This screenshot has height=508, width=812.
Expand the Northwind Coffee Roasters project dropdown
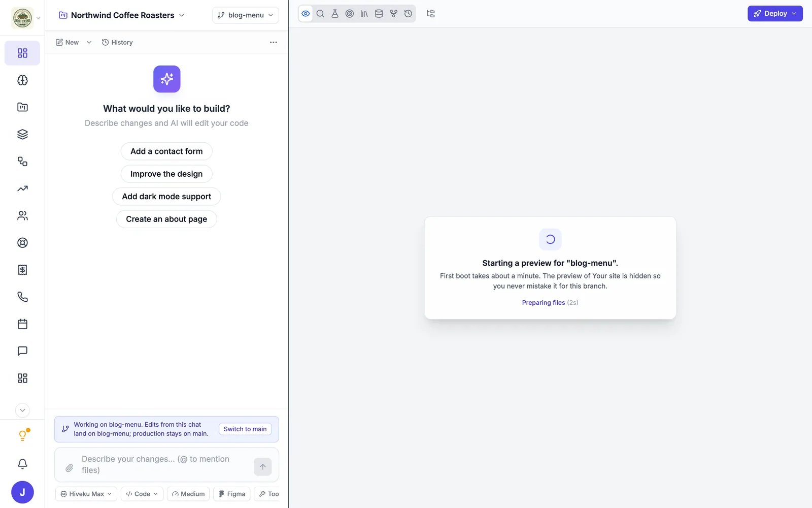coord(182,15)
